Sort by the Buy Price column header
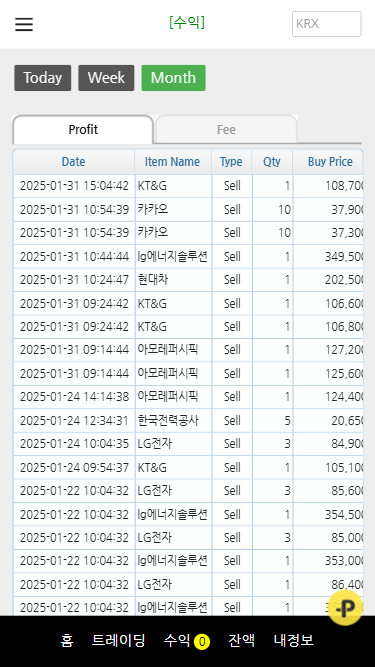This screenshot has height=667, width=375. point(330,162)
